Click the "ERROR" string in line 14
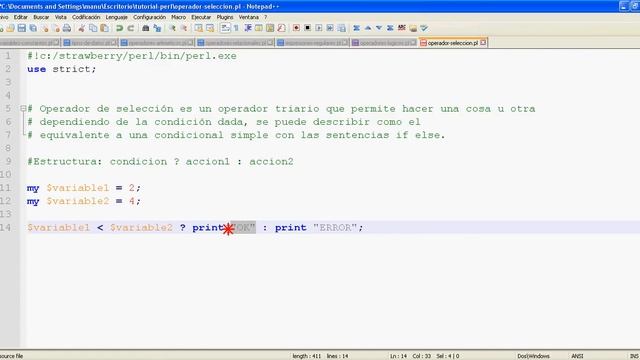Screen dimensions: 640x360 point(335,228)
